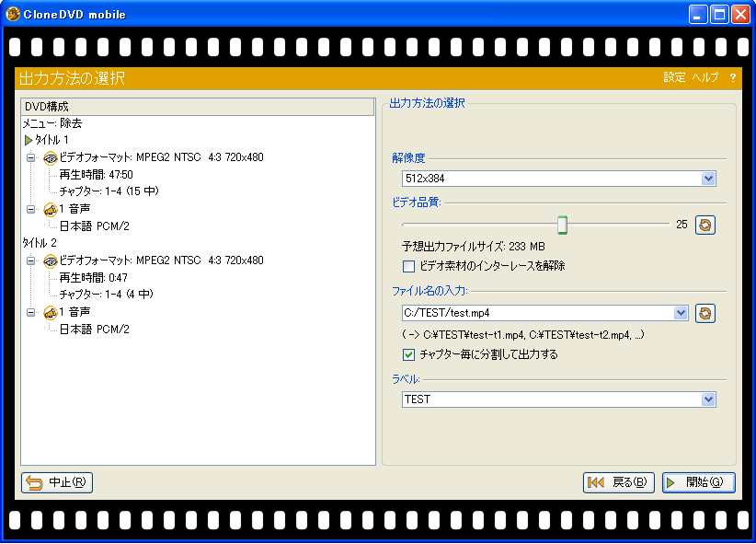Close the CloneDVD mobile window
The image size is (756, 544).
740,15
